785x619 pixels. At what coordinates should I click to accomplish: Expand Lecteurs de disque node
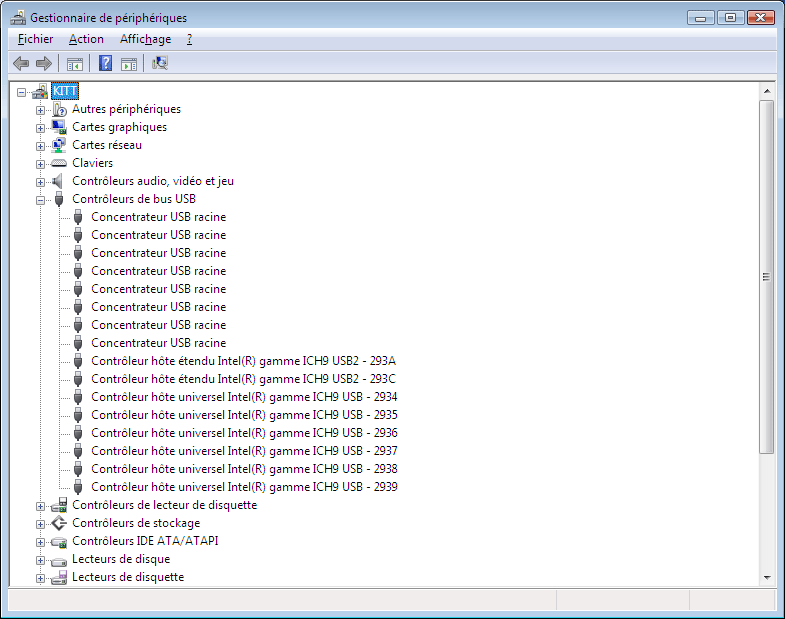click(x=40, y=560)
